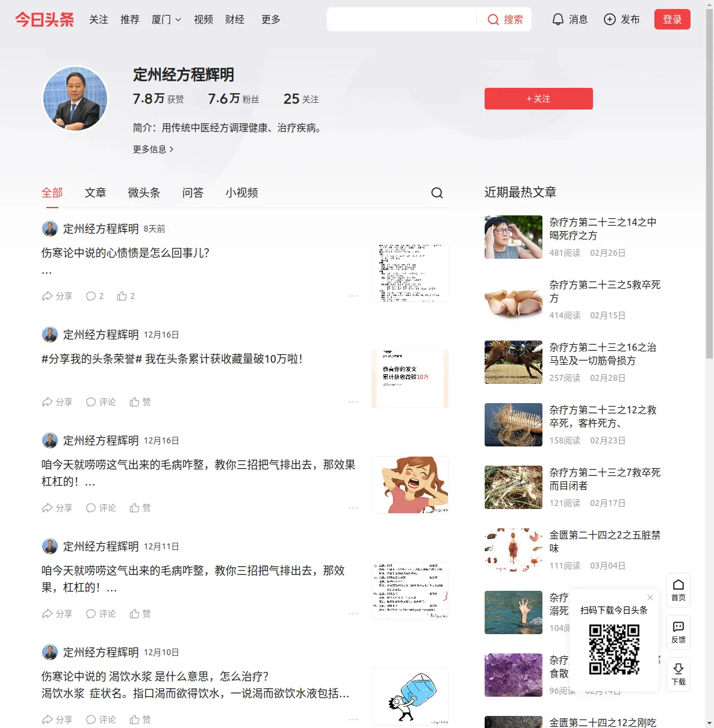
Task: Open more options for 12月11日 post
Action: (x=353, y=614)
